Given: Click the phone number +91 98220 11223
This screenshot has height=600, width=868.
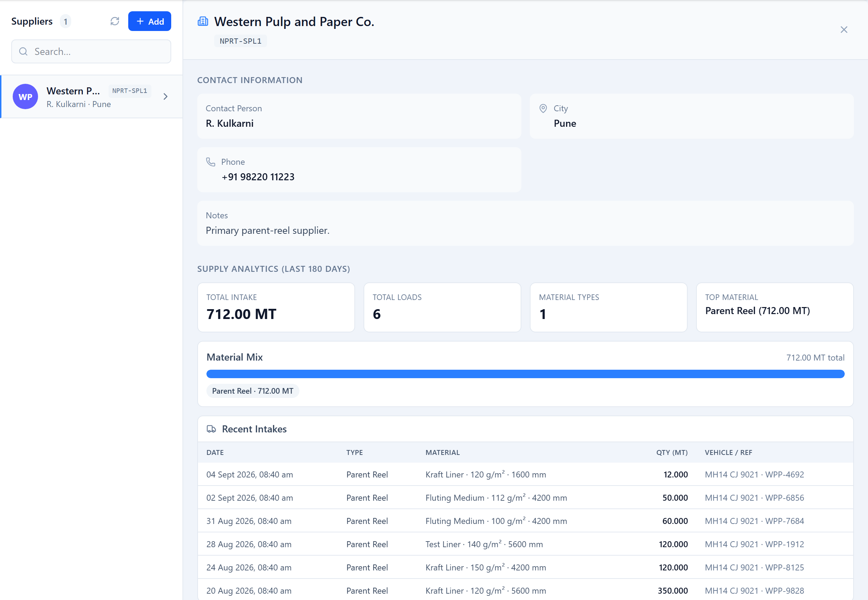Looking at the screenshot, I should coord(258,177).
